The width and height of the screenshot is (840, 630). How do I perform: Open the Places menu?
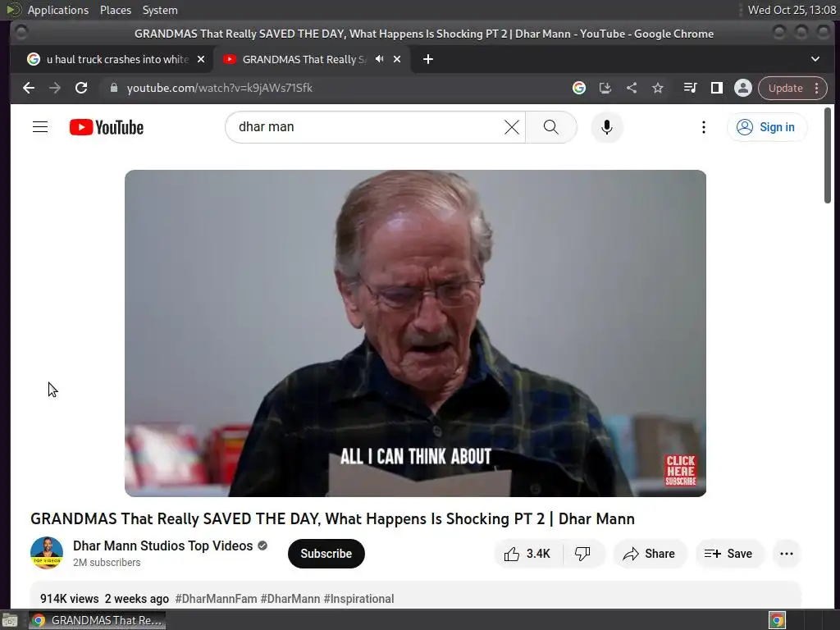point(115,10)
